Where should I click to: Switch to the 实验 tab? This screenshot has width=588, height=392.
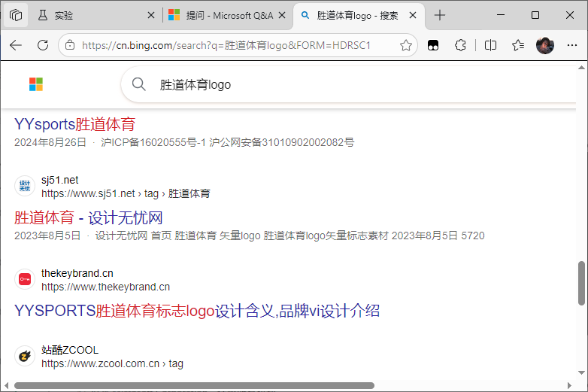click(95, 15)
